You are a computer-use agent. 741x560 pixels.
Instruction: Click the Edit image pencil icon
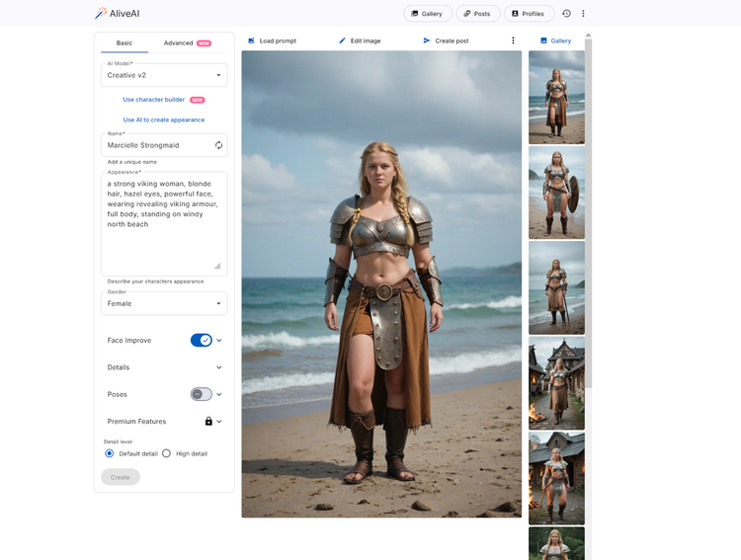pyautogui.click(x=343, y=40)
